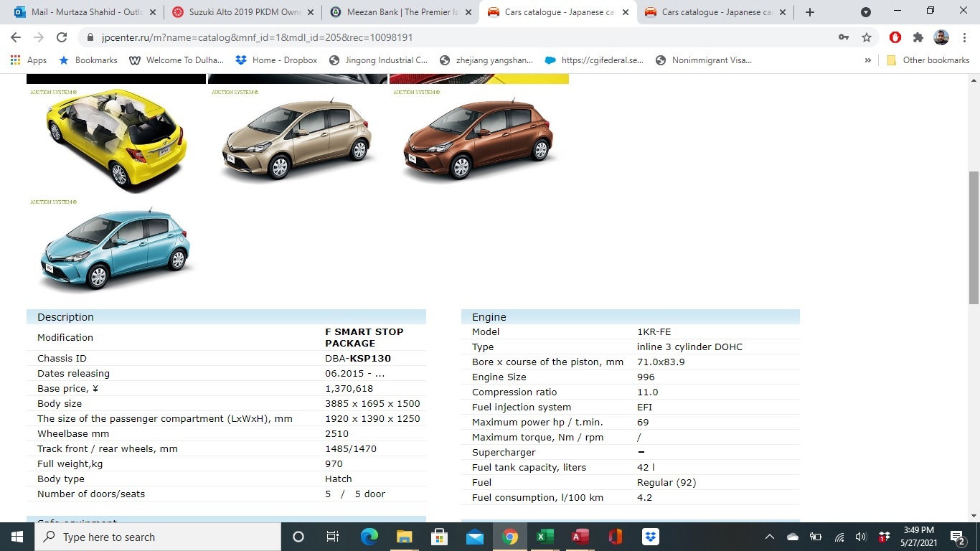
Task: Open Jingong Industrial bookmark
Action: [378, 60]
